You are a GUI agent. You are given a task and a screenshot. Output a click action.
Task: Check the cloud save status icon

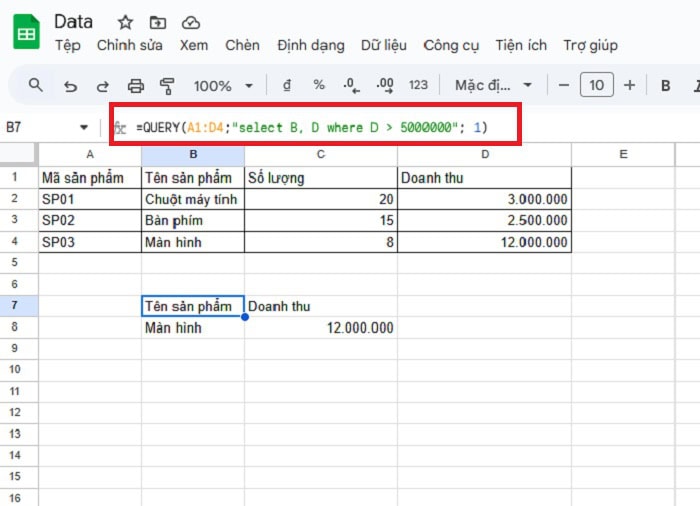point(190,22)
